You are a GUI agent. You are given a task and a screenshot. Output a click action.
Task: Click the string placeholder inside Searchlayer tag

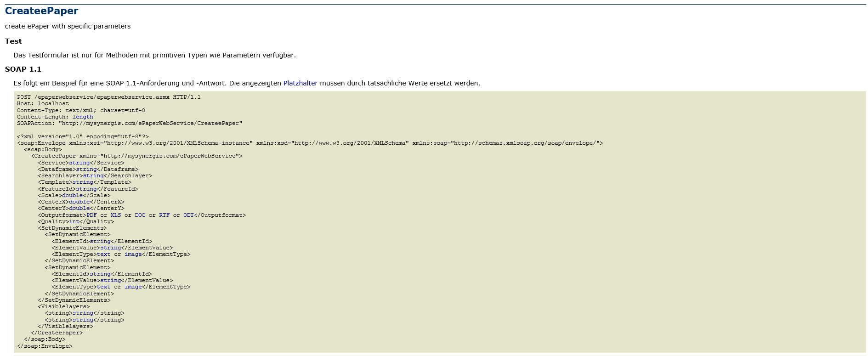pos(93,175)
